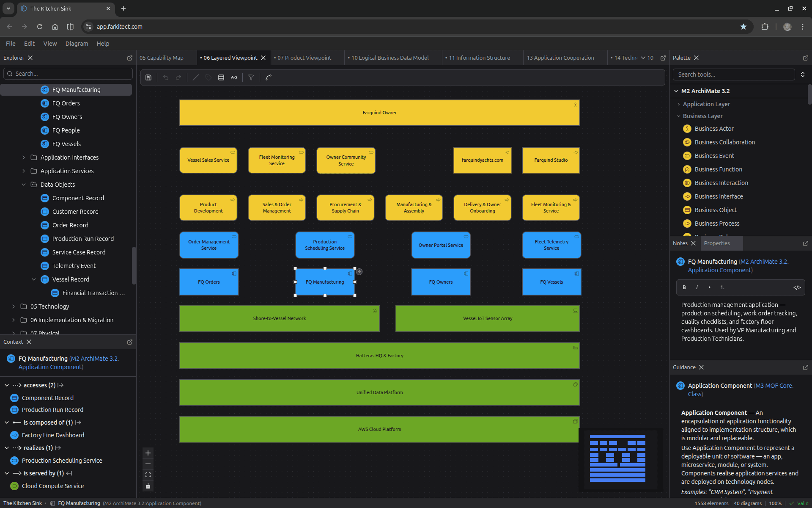The height and width of the screenshot is (508, 812).
Task: Collapse the Vessel Record tree node
Action: tap(34, 279)
